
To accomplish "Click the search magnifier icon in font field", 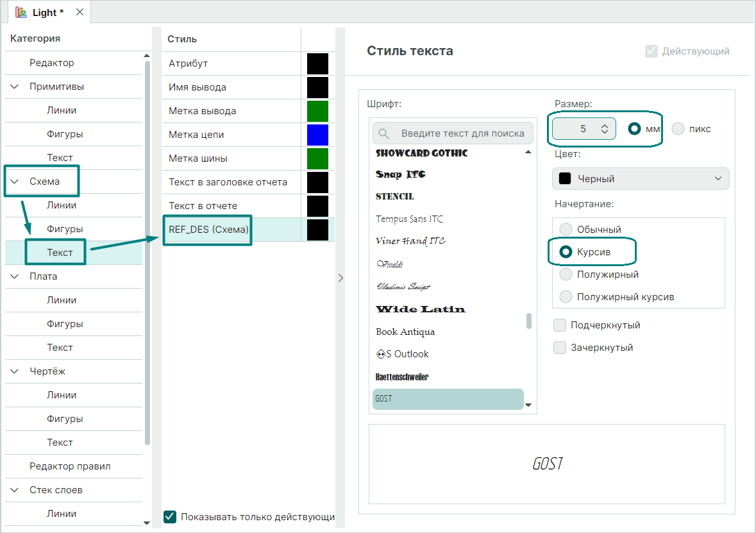I will pyautogui.click(x=384, y=133).
